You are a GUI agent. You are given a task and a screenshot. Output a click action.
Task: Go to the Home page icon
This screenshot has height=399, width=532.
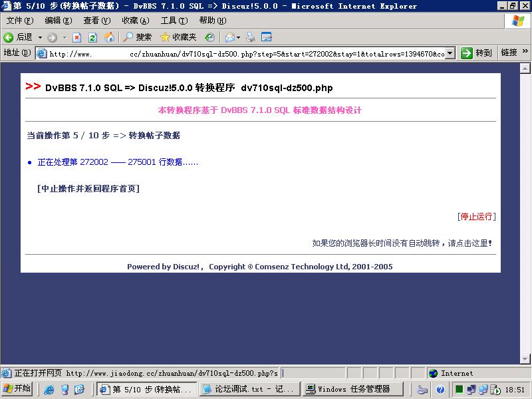coord(109,37)
